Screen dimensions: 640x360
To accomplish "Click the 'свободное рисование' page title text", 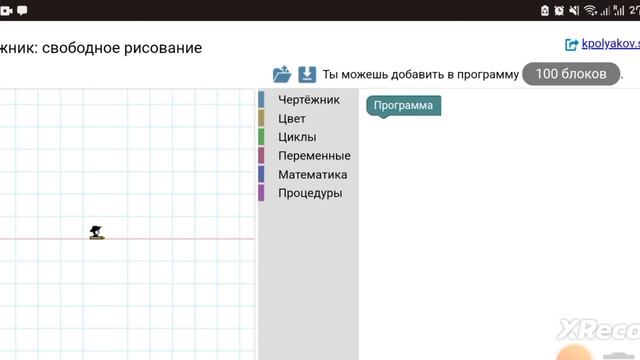I will 122,48.
